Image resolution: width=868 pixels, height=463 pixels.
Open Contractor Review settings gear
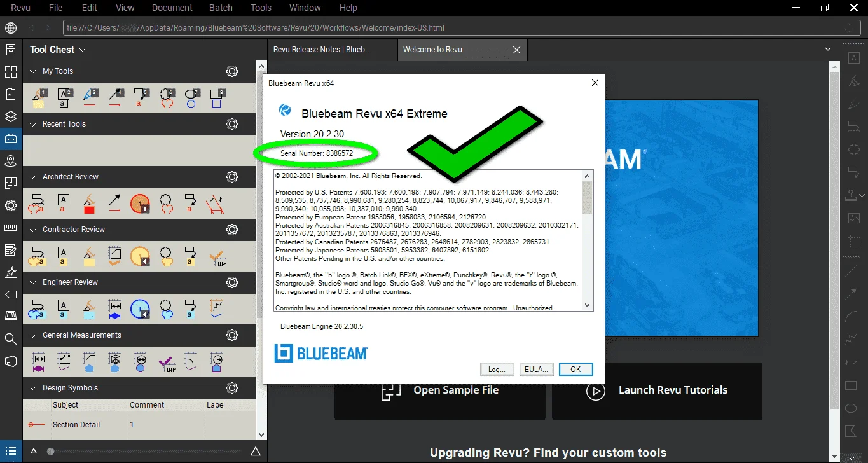[232, 230]
